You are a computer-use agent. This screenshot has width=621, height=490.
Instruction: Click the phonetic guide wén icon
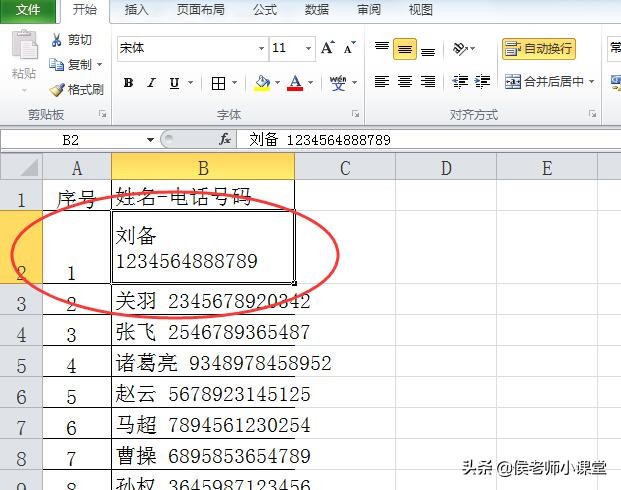point(338,83)
